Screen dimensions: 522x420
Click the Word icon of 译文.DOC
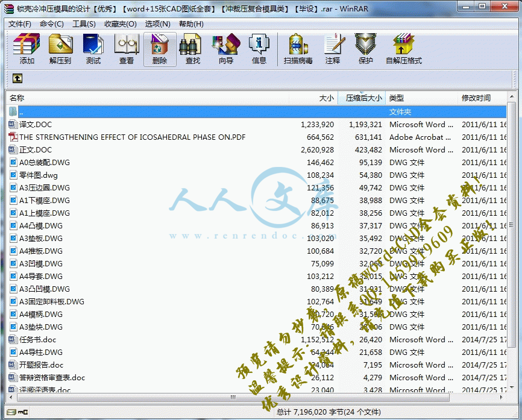(13, 125)
